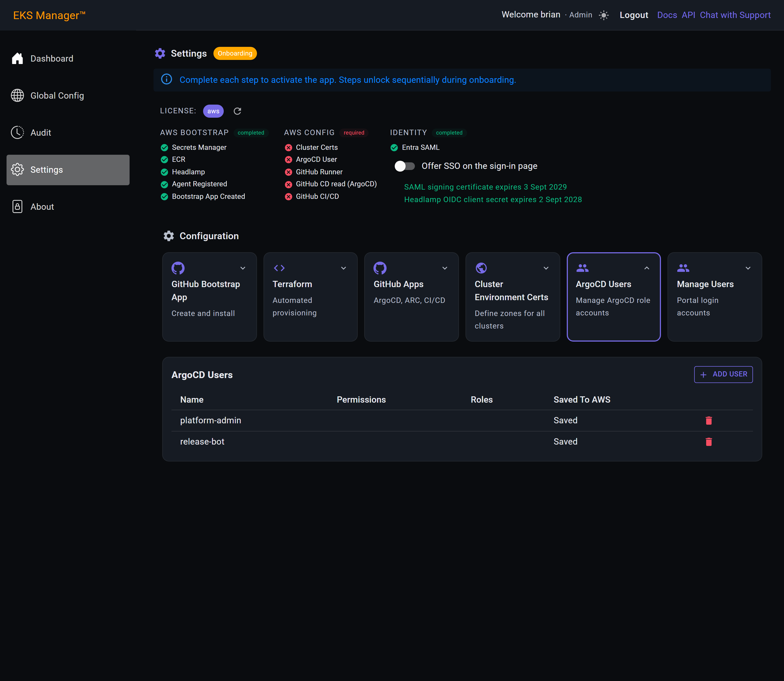Click the platform-admin name cell

pyautogui.click(x=210, y=420)
